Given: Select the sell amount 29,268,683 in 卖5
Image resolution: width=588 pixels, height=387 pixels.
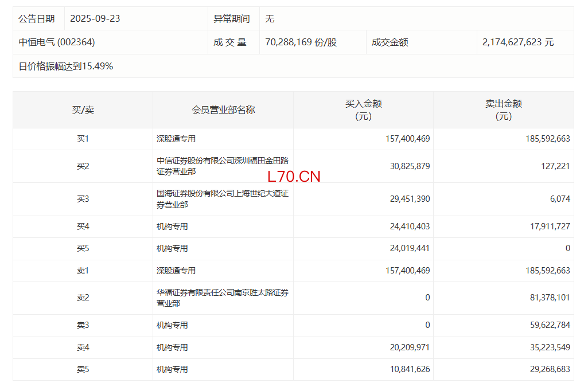Looking at the screenshot, I should click(548, 369).
